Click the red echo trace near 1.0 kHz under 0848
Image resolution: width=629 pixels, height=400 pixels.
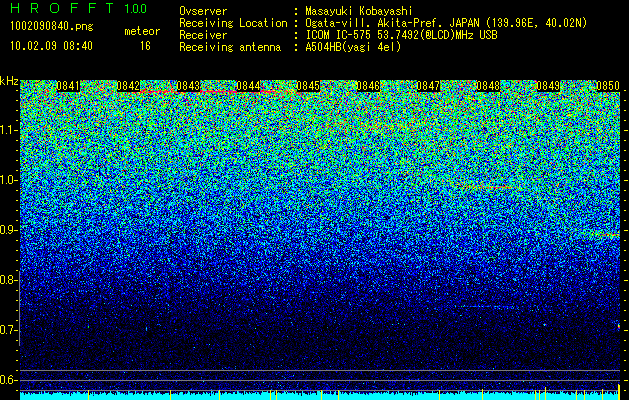coord(491,187)
